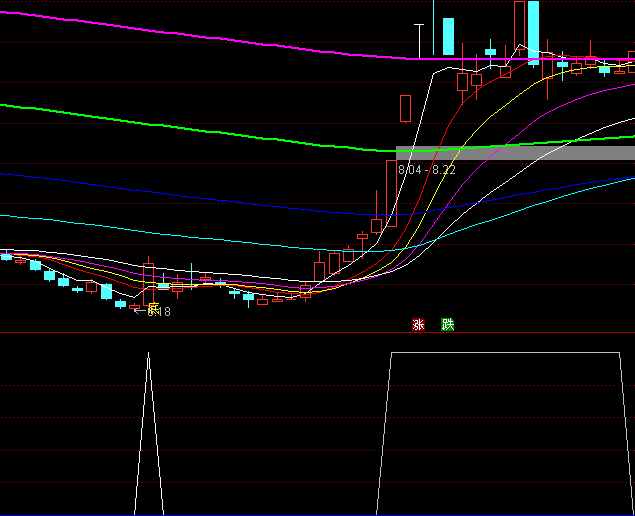Click the left rising edge of indicator plateau

pyautogui.click(x=384, y=430)
